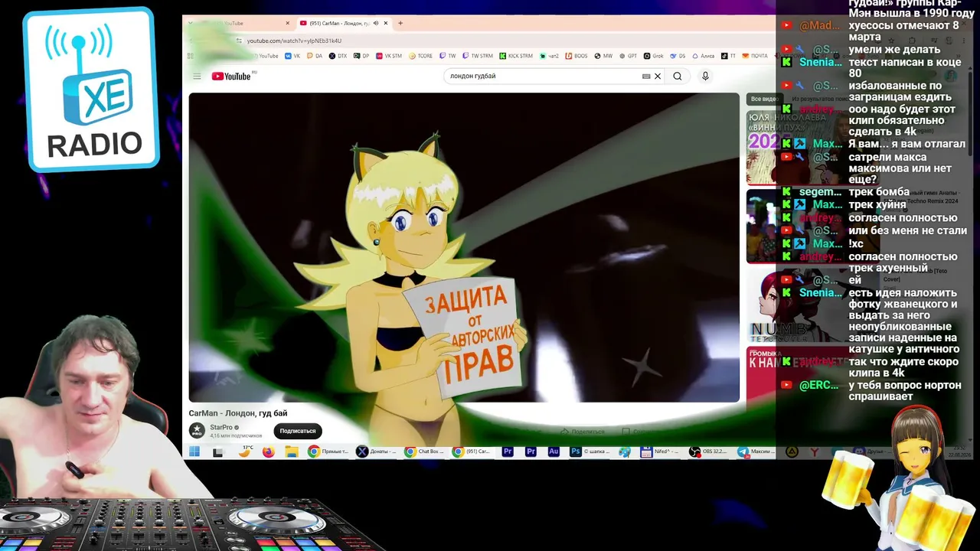Open File Explorer from the taskbar

291,452
